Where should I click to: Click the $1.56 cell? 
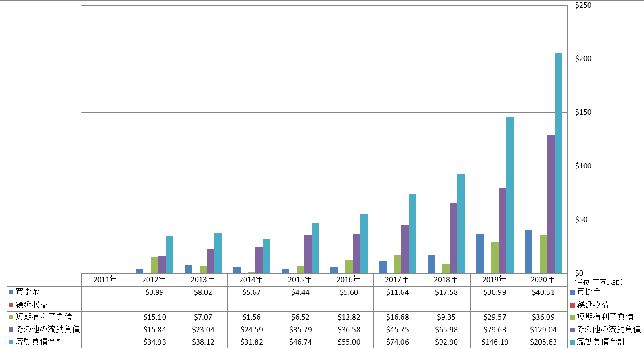[251, 317]
